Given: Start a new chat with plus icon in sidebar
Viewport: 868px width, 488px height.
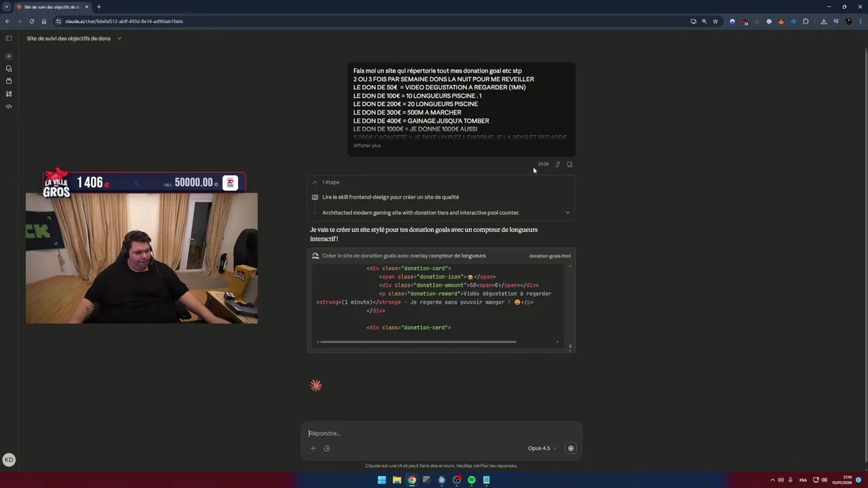Looking at the screenshot, I should [x=9, y=56].
